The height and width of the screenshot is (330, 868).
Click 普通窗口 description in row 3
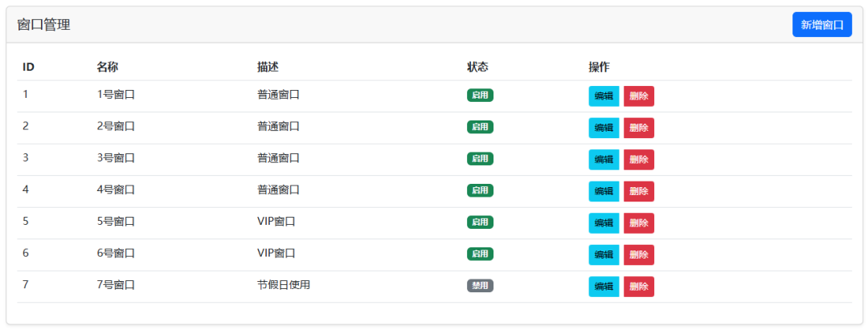tap(278, 158)
